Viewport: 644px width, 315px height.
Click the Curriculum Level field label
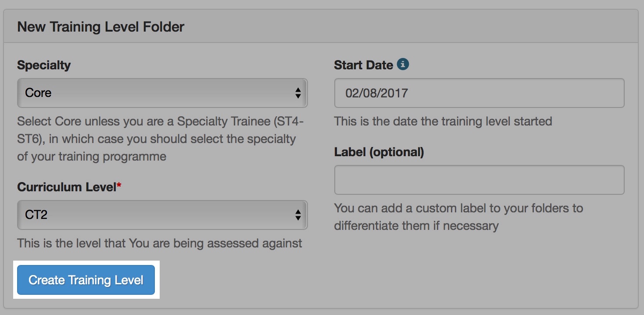click(66, 187)
